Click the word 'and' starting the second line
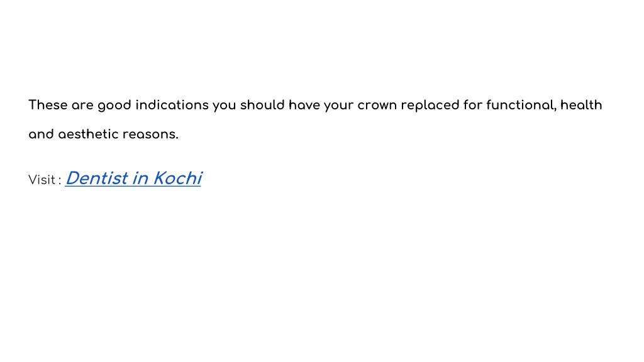Viewport: 644px width, 362px height. tap(41, 134)
